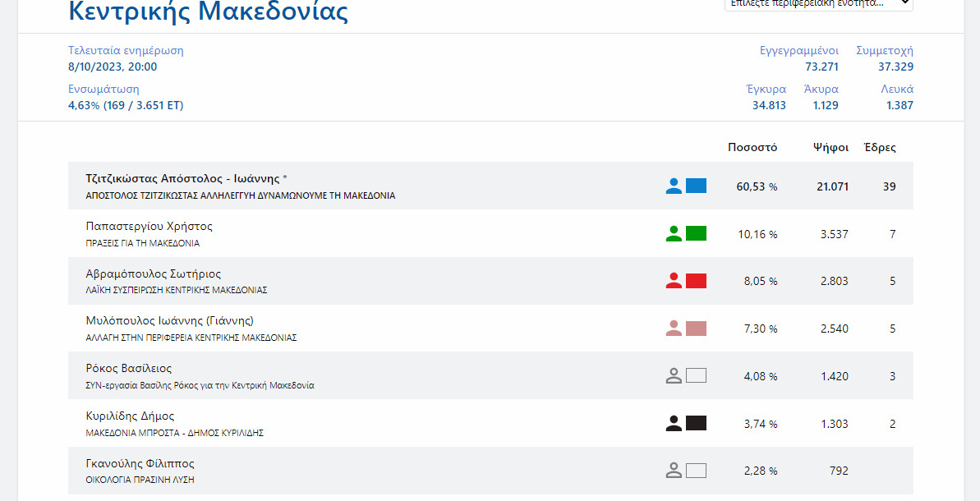
Task: Click the Ποσοστό column header
Action: click(x=752, y=148)
